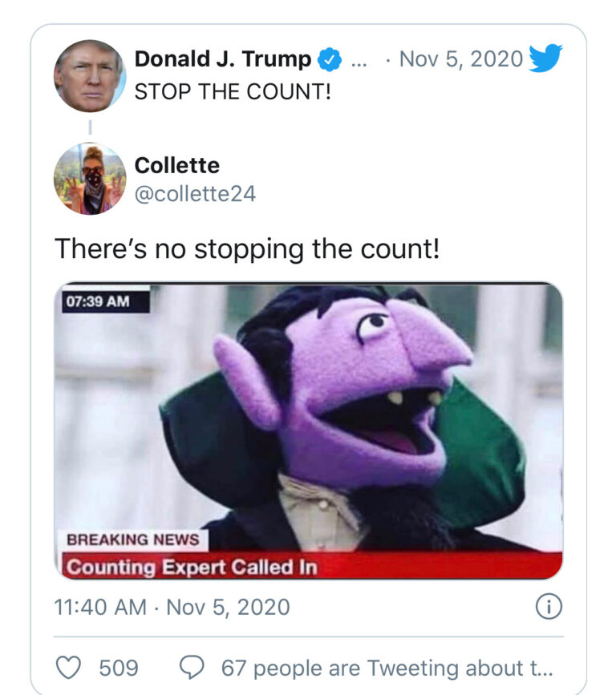Open the @collette24 handle

195,194
